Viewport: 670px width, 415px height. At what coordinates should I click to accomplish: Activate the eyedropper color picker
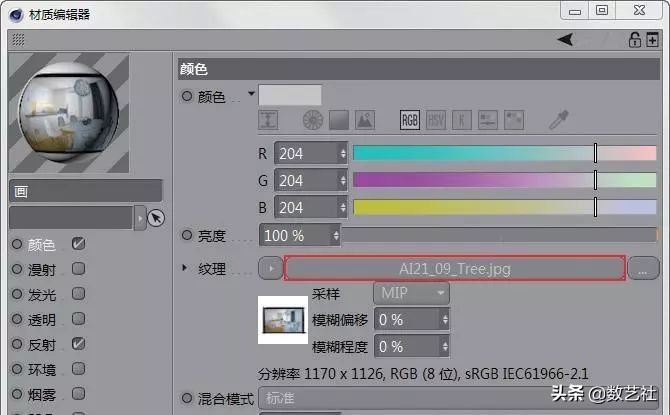(x=558, y=120)
